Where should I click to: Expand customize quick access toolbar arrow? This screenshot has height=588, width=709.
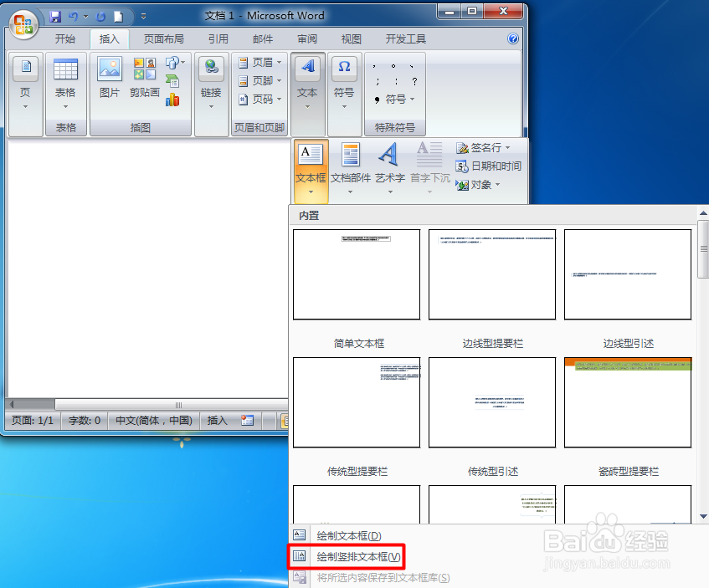pos(143,17)
